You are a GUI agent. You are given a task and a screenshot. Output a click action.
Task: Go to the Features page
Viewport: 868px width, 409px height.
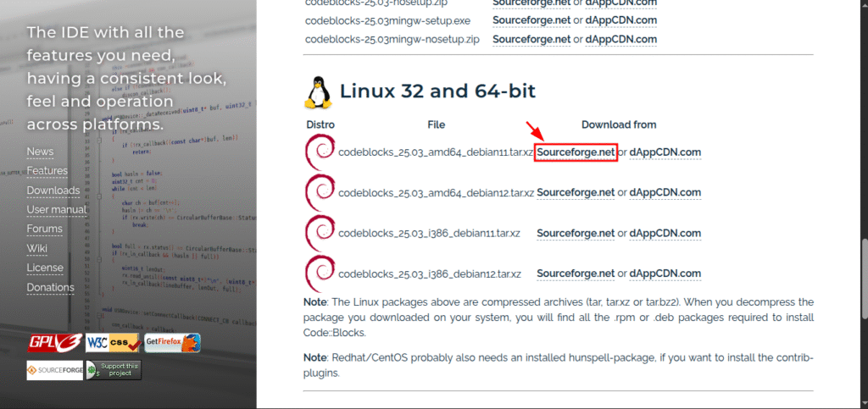pyautogui.click(x=47, y=171)
